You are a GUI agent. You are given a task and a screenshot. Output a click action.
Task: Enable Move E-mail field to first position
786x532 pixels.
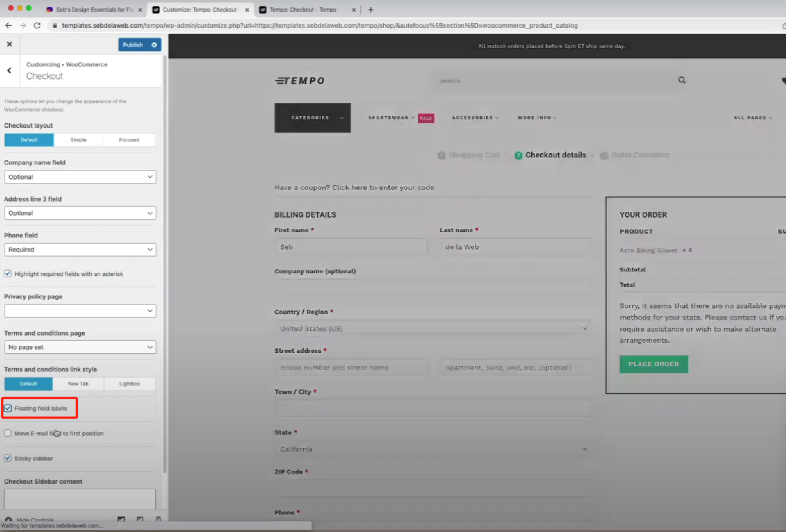pos(8,433)
